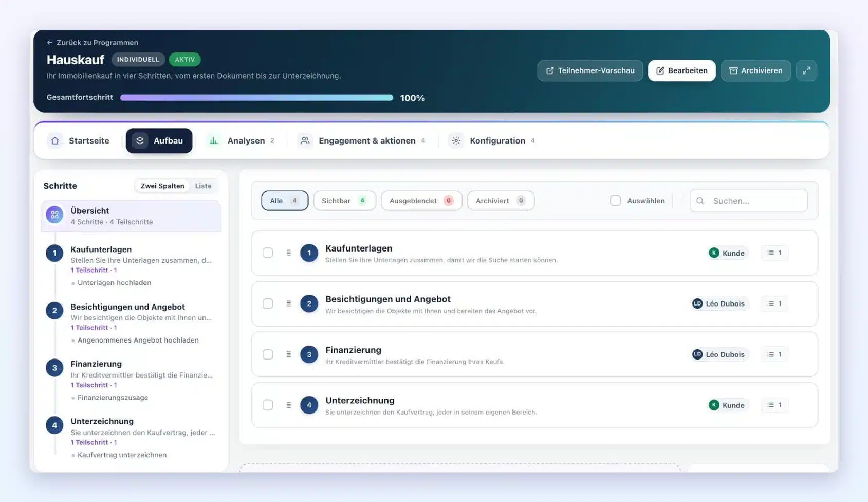
Task: Open substep count badge of Besichtigungen row
Action: point(774,303)
